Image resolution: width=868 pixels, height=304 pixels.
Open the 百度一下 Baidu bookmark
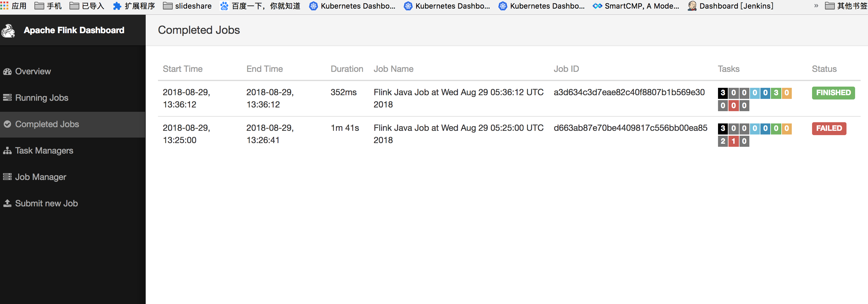coord(260,6)
